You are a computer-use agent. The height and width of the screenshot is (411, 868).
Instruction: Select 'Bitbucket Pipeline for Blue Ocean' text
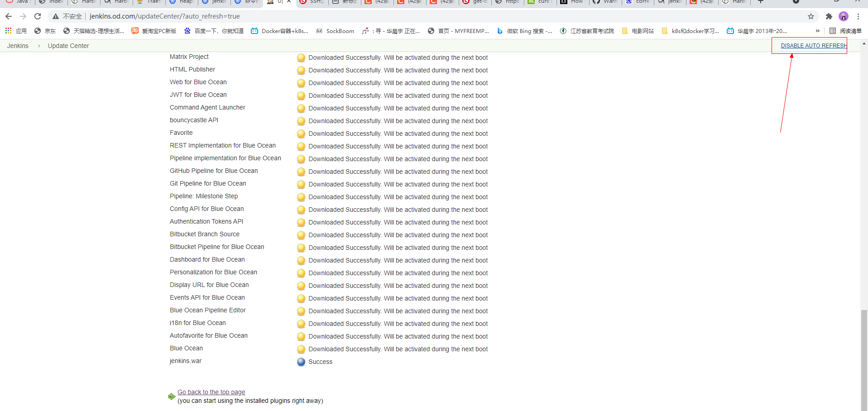217,247
